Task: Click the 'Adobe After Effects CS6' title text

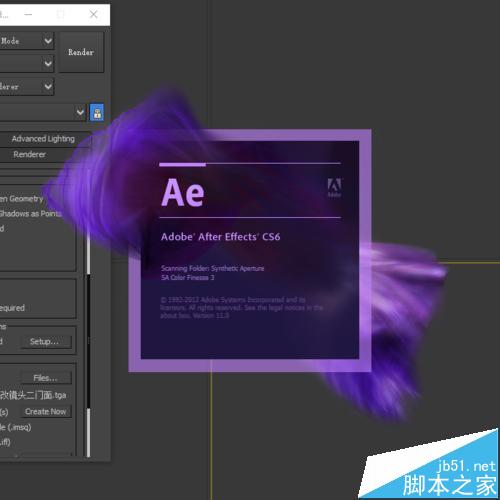Action: [220, 237]
